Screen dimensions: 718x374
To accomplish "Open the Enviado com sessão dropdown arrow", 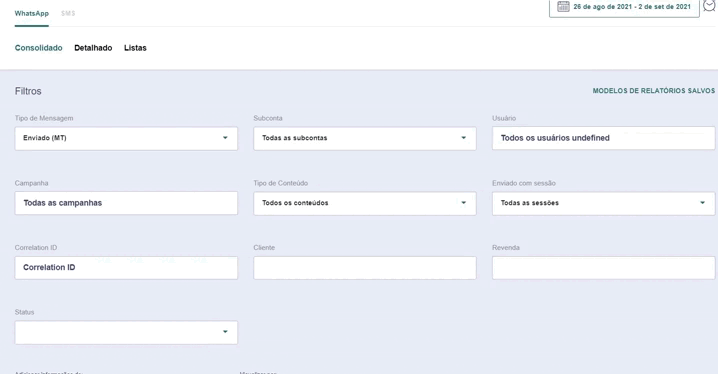I will coord(702,203).
